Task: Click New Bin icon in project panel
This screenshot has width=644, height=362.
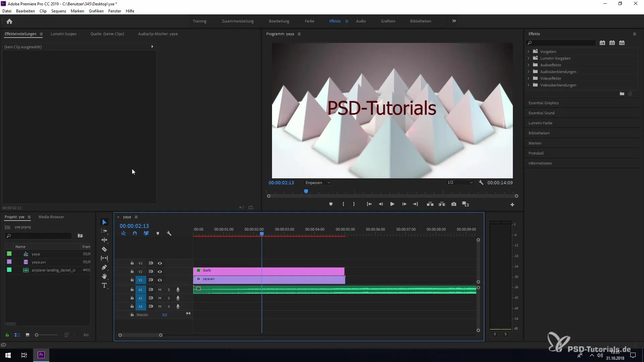Action: [80, 236]
